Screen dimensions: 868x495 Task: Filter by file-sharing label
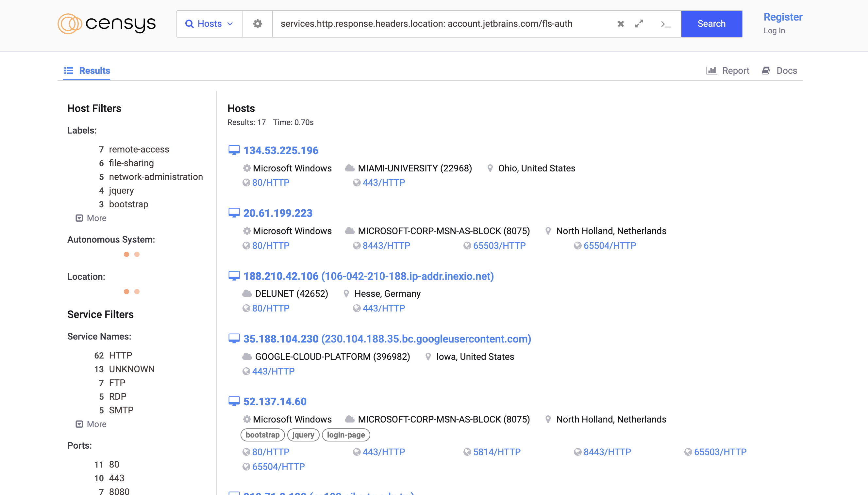131,163
